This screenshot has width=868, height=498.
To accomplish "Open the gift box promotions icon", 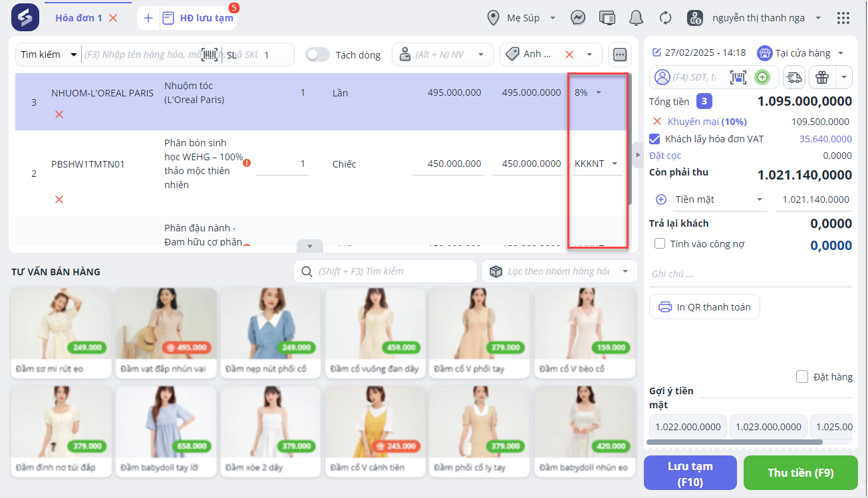I will [822, 77].
